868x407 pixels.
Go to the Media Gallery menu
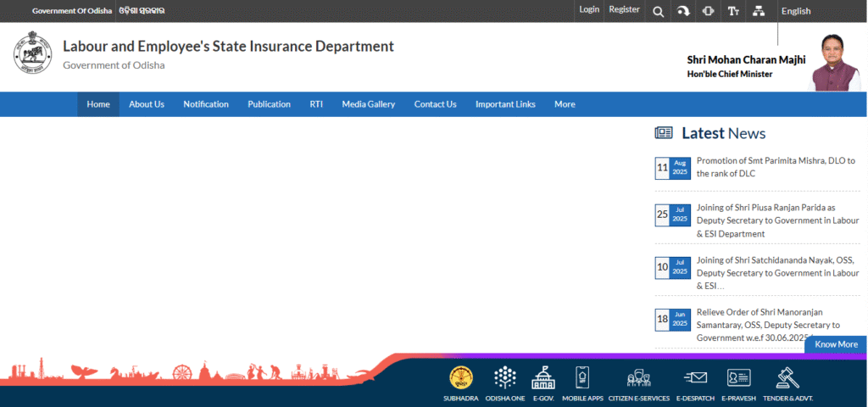[x=369, y=104]
